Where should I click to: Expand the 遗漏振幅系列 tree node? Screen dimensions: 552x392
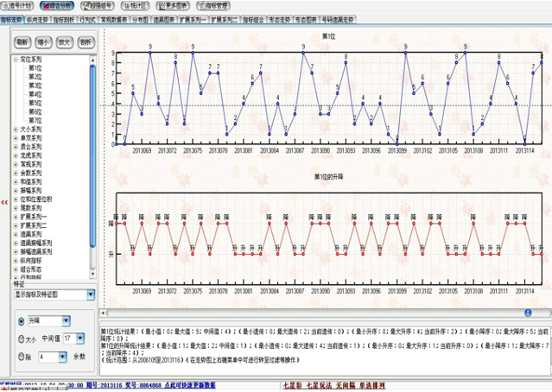point(16,243)
